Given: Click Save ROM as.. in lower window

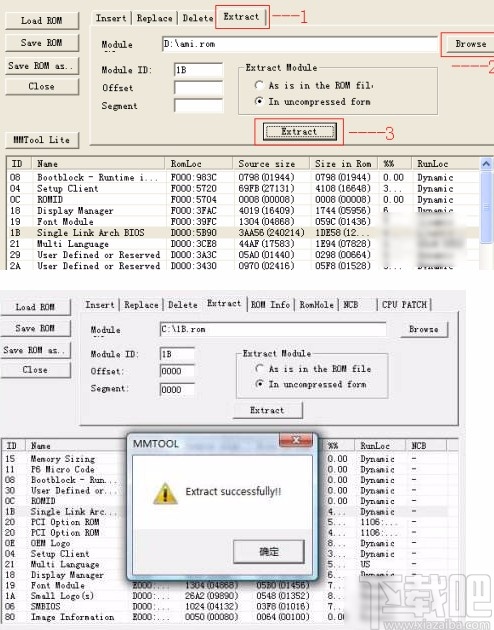Looking at the screenshot, I should pos(35,350).
